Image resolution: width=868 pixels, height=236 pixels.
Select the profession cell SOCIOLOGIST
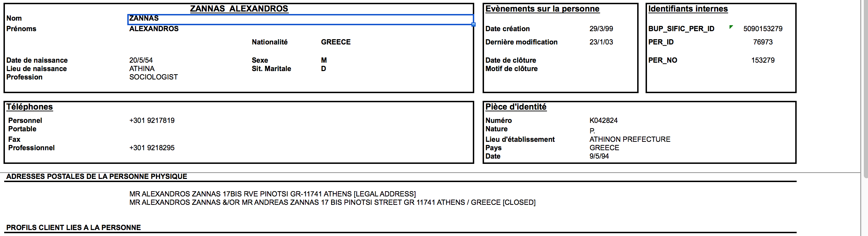pos(154,77)
